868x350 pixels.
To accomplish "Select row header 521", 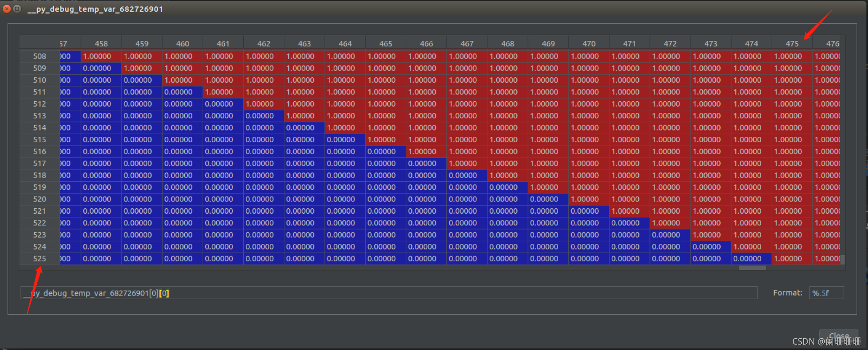I will 40,211.
